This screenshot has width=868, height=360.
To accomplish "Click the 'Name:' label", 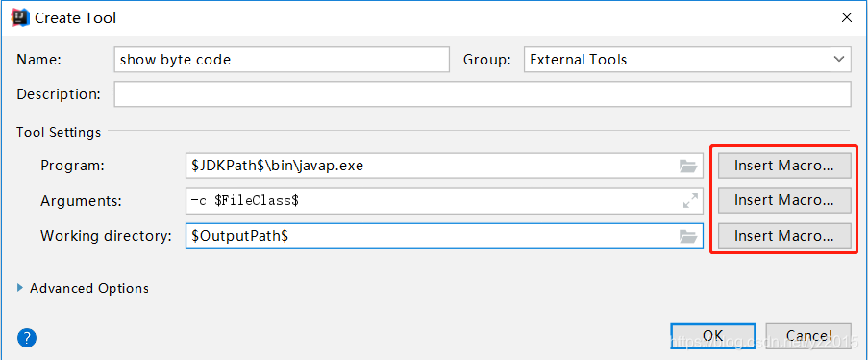I will click(38, 60).
